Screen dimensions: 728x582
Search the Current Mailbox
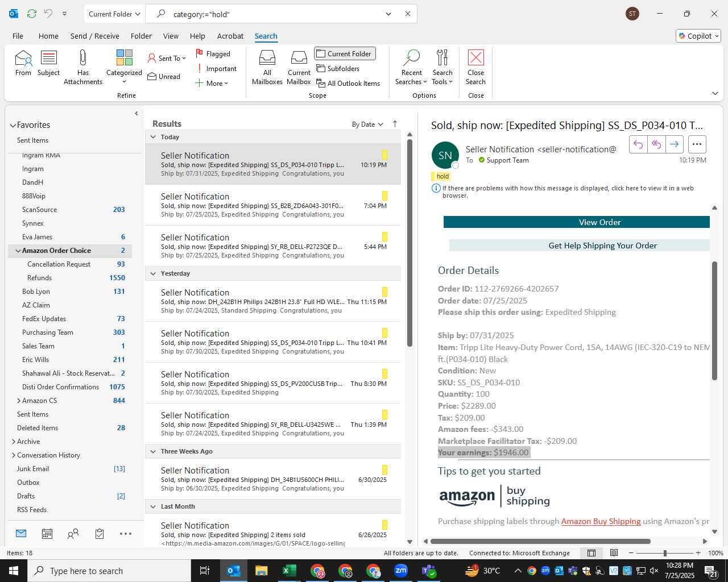[299, 67]
